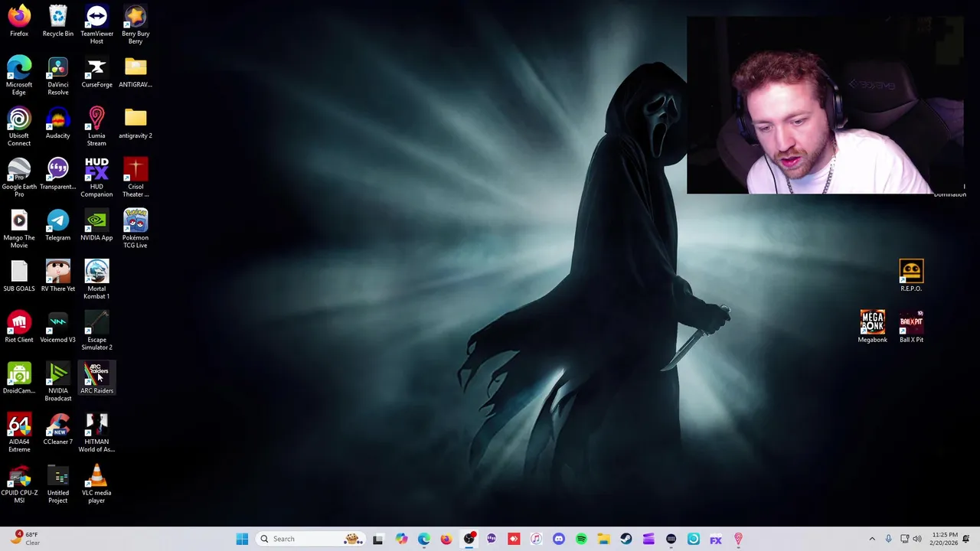Open Task View from the taskbar
Viewport: 980px width, 551px height.
[x=377, y=539]
